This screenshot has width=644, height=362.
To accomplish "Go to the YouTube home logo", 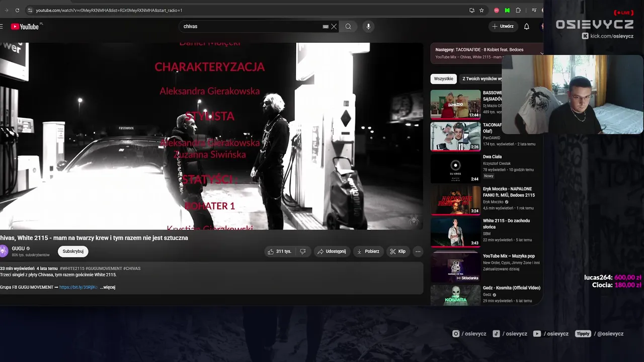I will (x=25, y=27).
